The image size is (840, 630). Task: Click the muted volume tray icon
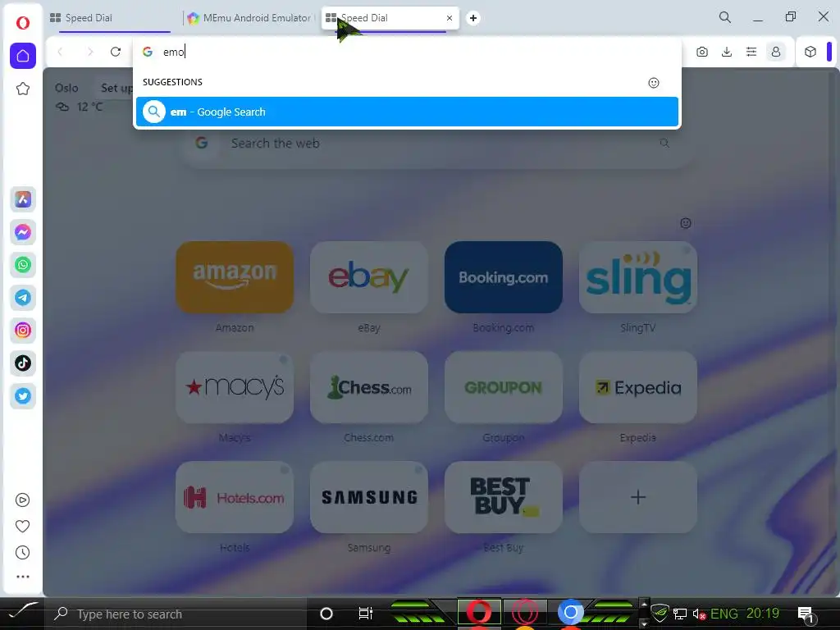click(x=699, y=614)
